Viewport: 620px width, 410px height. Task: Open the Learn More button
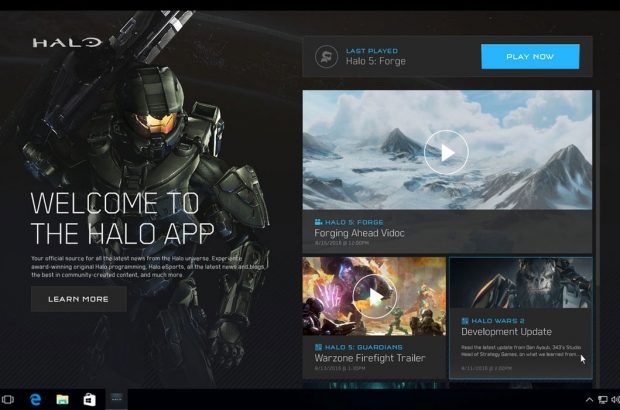[x=79, y=299]
